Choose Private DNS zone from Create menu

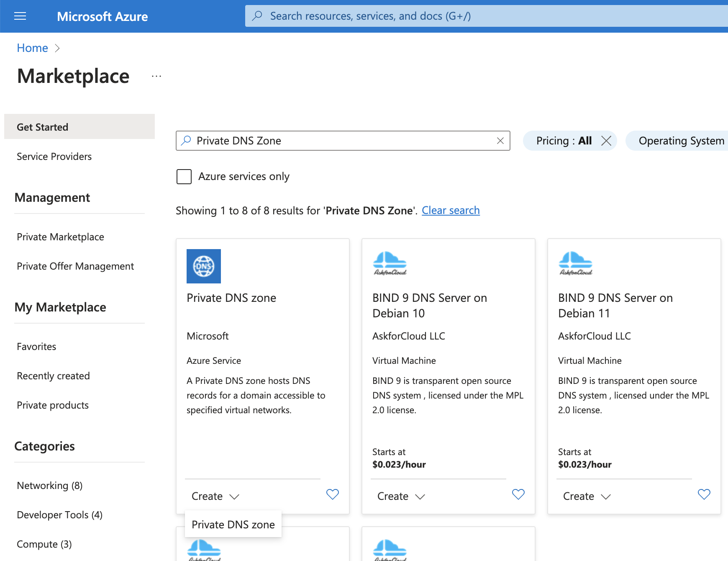(x=233, y=524)
